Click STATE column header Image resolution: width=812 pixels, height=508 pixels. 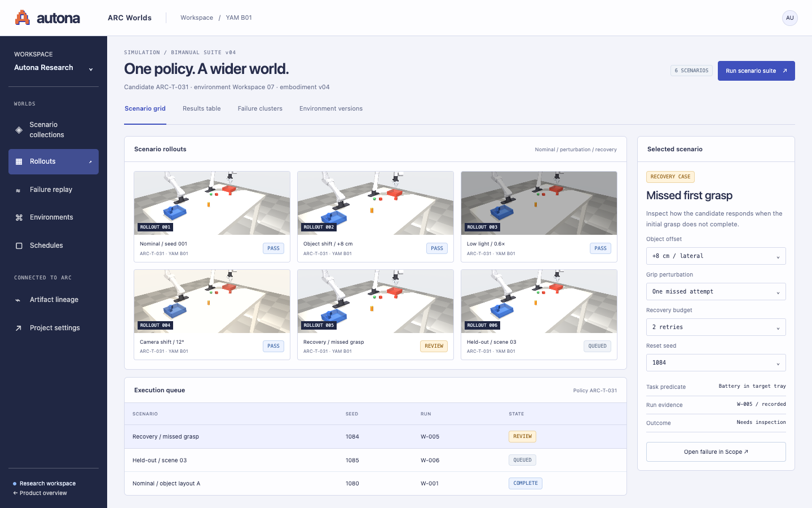coord(517,414)
